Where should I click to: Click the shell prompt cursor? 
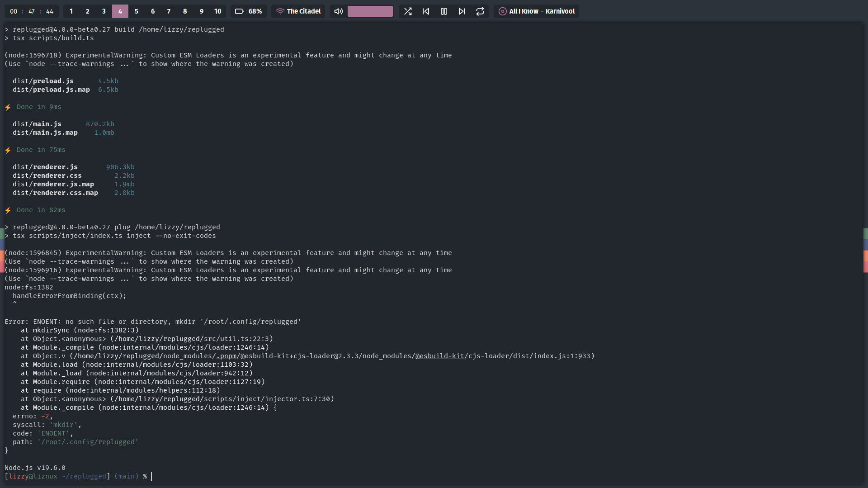tap(151, 476)
